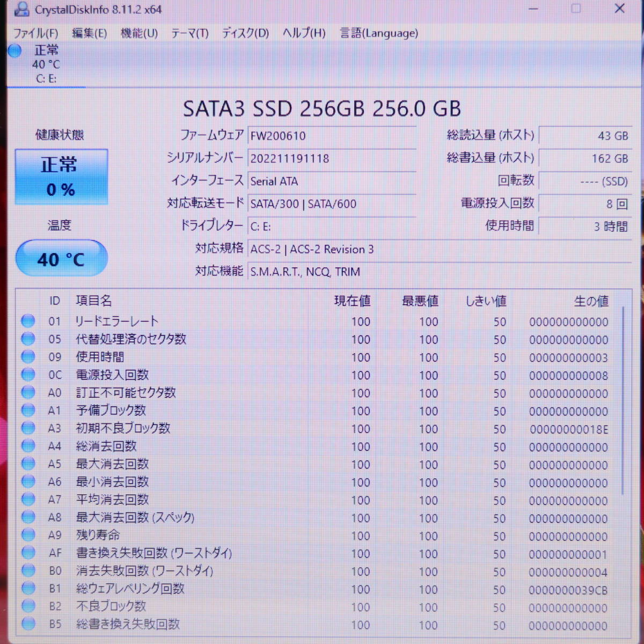
Task: Open the ヘルプ(H) menu
Action: pyautogui.click(x=304, y=33)
